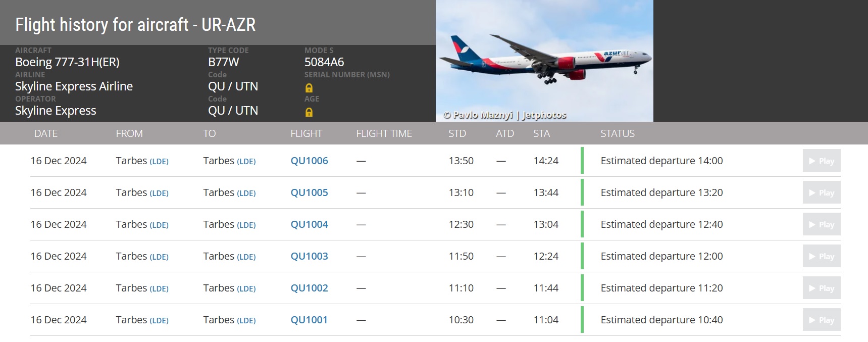This screenshot has height=342, width=868.
Task: Open flight QU1005 link
Action: point(309,193)
